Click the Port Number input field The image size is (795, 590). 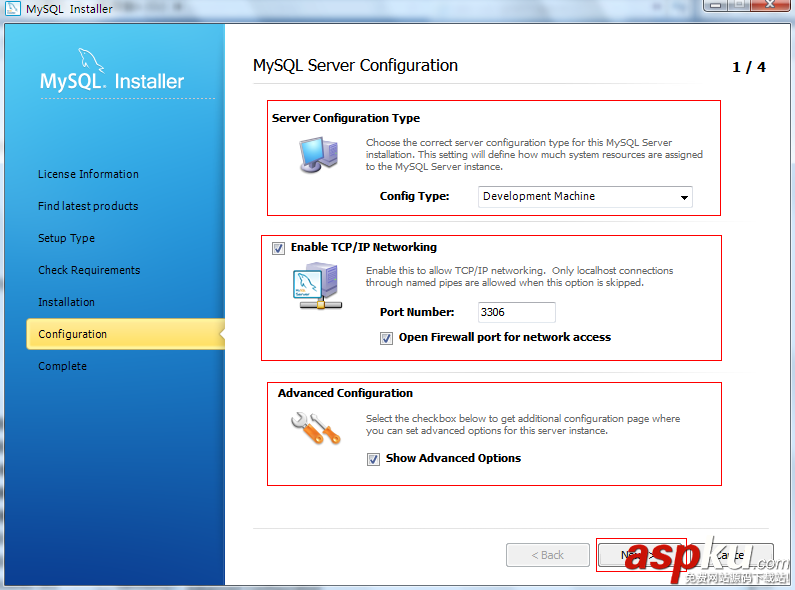517,312
